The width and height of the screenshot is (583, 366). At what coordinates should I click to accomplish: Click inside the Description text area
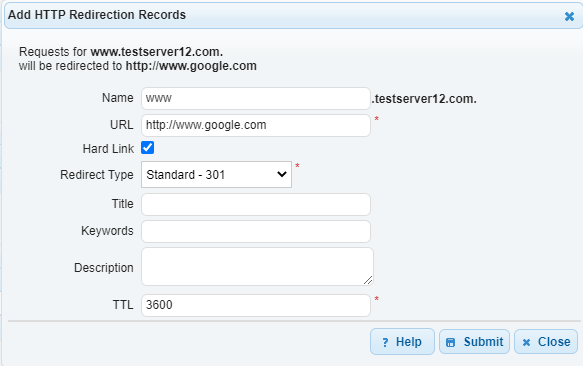click(x=257, y=267)
